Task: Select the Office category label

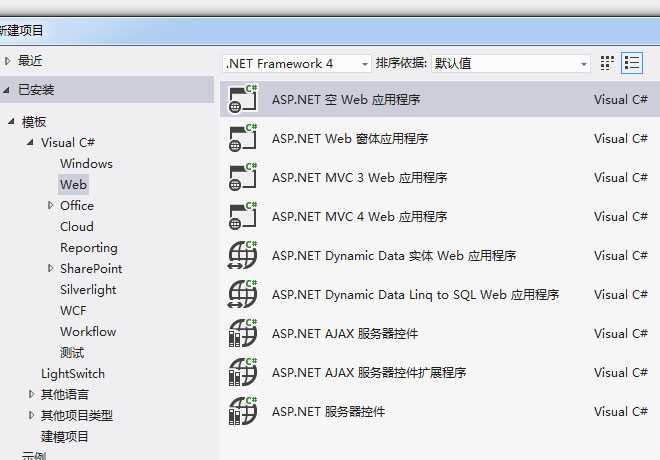Action: pos(77,205)
